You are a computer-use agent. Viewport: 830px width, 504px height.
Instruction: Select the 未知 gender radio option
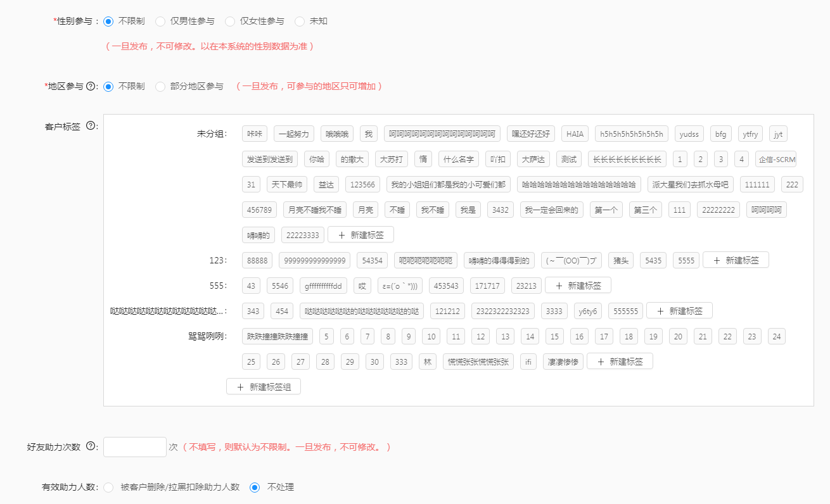(300, 22)
